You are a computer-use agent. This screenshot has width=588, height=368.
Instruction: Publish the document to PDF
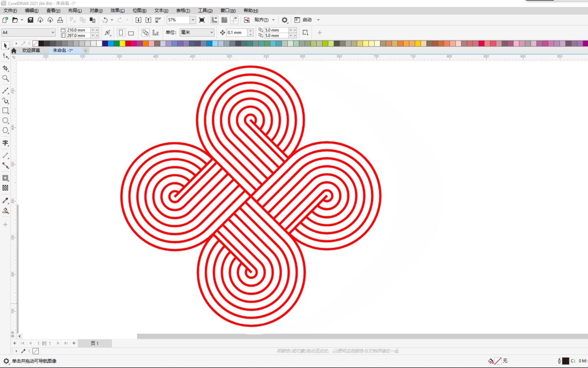(x=158, y=20)
